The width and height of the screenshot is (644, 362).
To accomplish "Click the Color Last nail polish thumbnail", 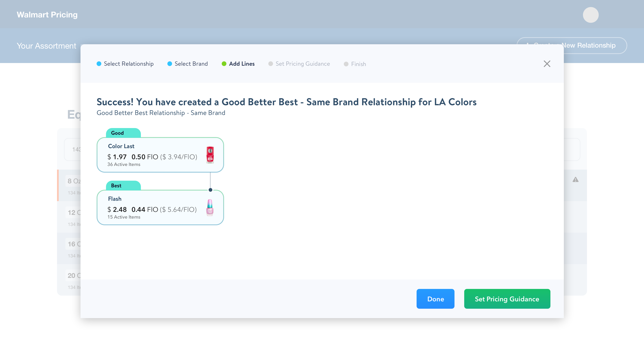I will tap(210, 155).
